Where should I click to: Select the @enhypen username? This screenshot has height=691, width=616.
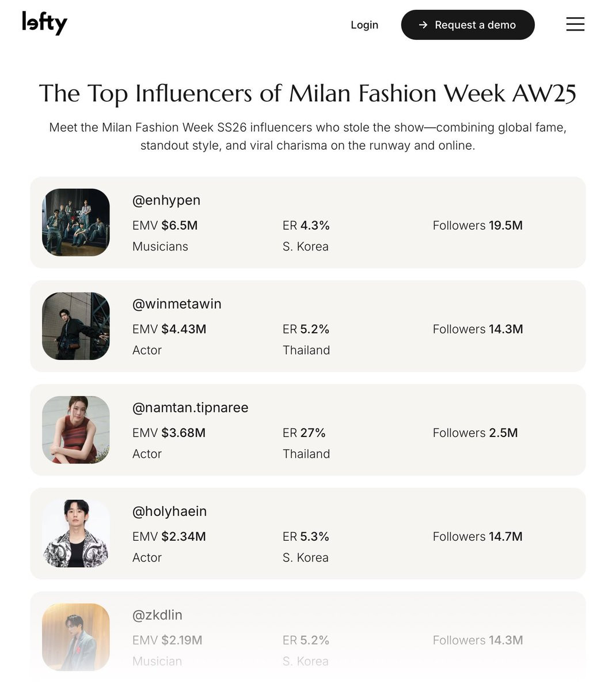click(x=166, y=200)
